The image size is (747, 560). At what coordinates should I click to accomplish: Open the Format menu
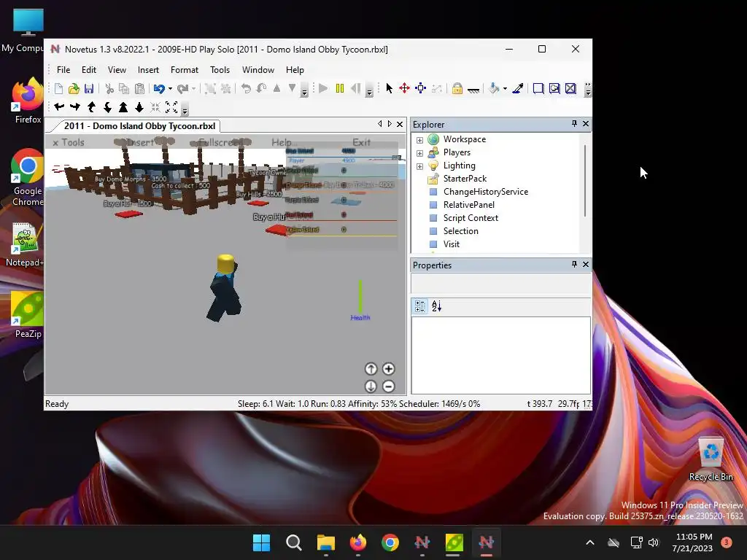(185, 70)
